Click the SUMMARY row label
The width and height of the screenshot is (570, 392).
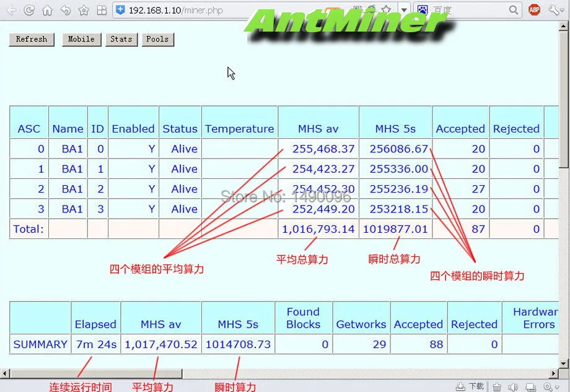(x=40, y=344)
